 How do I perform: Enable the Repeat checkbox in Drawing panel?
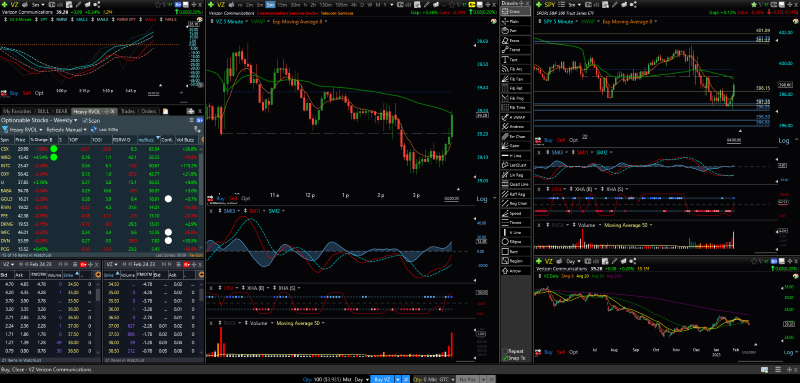pos(505,351)
